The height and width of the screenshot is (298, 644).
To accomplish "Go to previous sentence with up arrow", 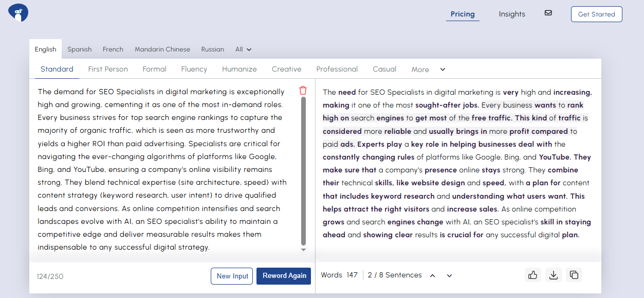I will coord(432,276).
